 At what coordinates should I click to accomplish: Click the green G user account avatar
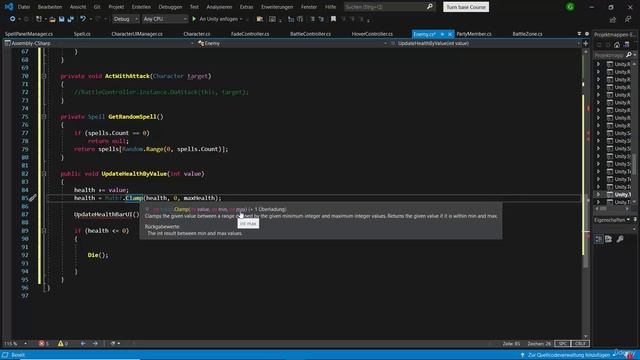pyautogui.click(x=570, y=7)
